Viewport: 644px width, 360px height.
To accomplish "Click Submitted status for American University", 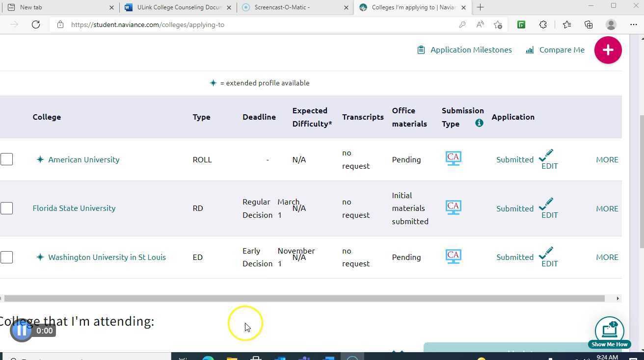I will click(514, 159).
